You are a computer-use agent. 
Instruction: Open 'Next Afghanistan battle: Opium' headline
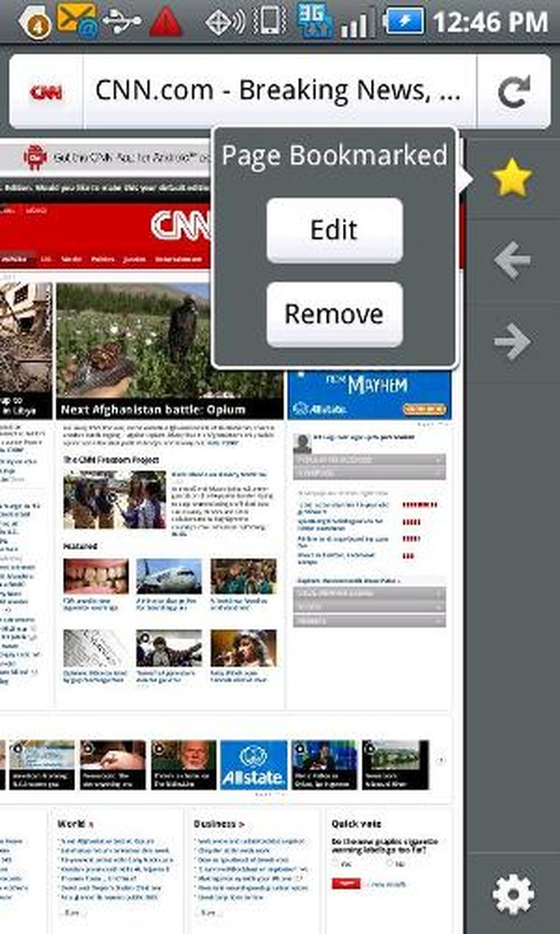pyautogui.click(x=153, y=409)
